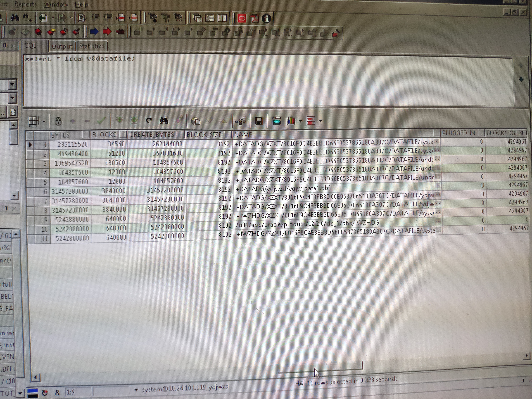Toggle the pin on the SQL editor panel

coord(5,46)
